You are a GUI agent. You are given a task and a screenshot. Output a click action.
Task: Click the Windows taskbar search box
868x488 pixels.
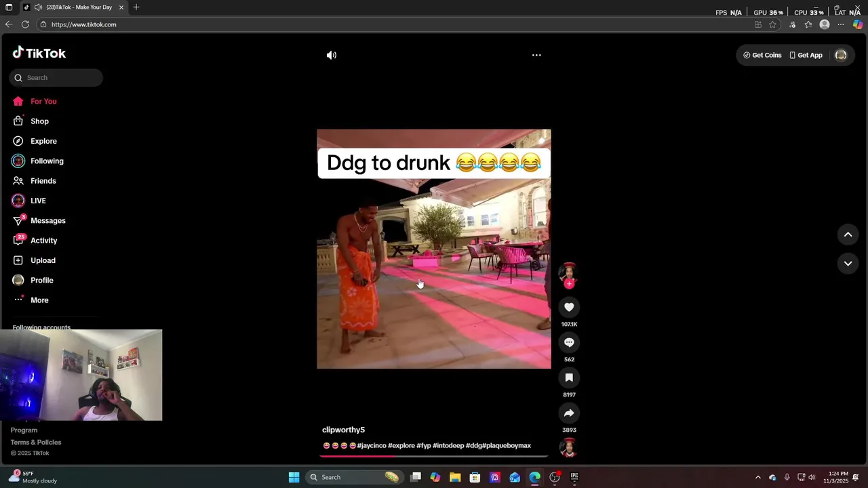[354, 477]
